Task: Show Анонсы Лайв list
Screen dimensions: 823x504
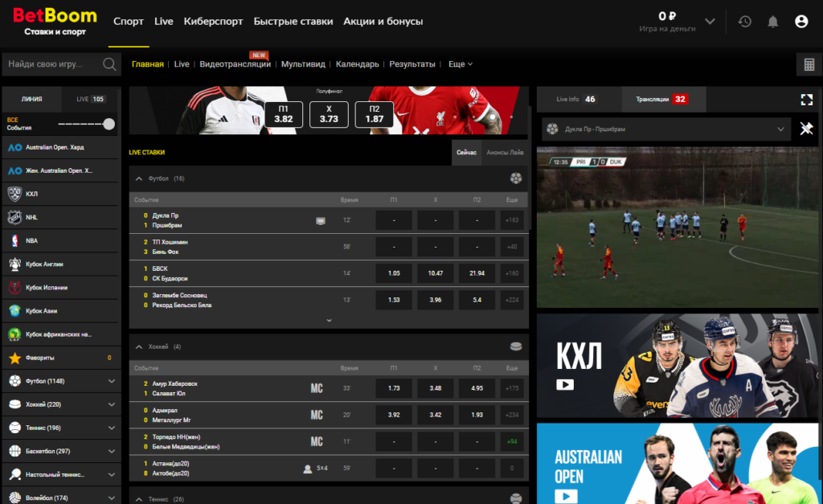Action: (505, 152)
